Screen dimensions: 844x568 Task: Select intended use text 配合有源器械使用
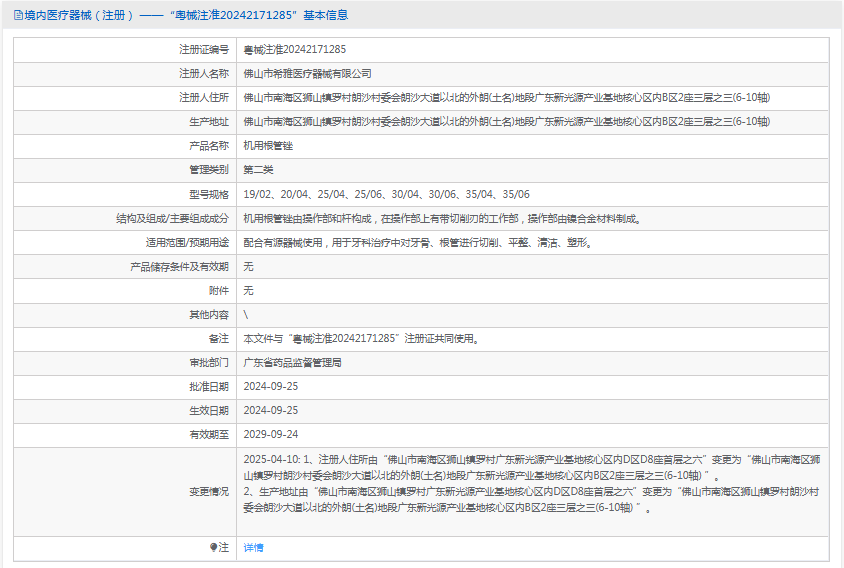pos(418,243)
